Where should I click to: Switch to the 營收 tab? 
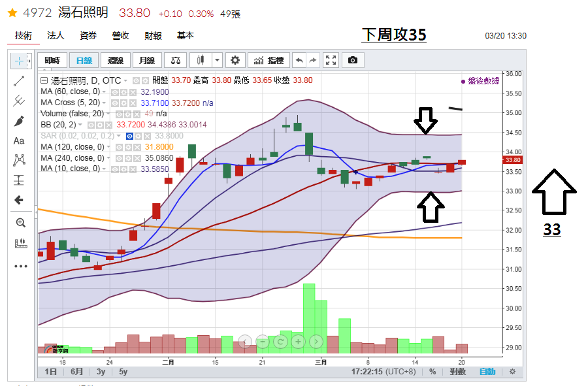(120, 36)
